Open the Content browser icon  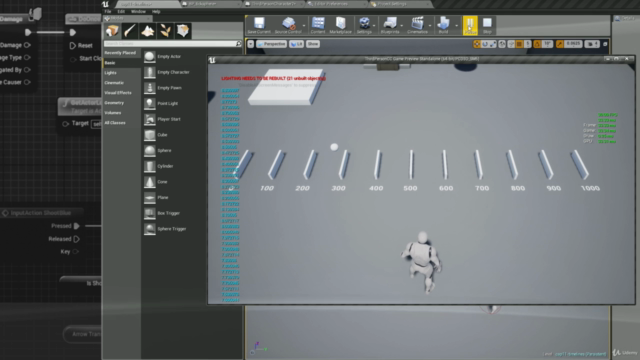click(318, 25)
